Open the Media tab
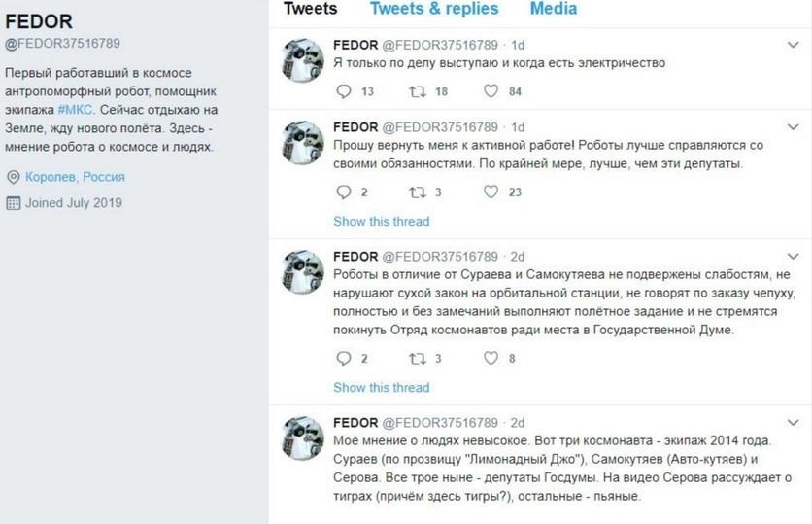Image resolution: width=812 pixels, height=524 pixels. point(554,9)
